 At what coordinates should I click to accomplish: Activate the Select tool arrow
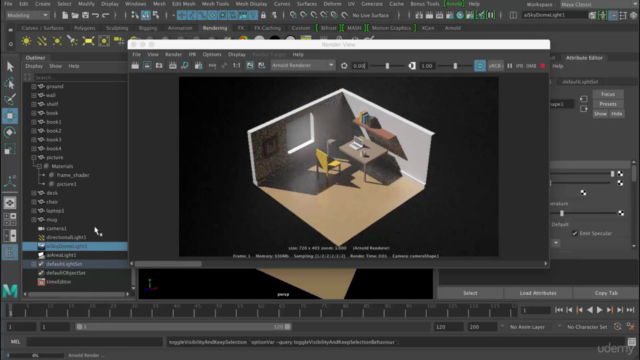click(x=10, y=67)
